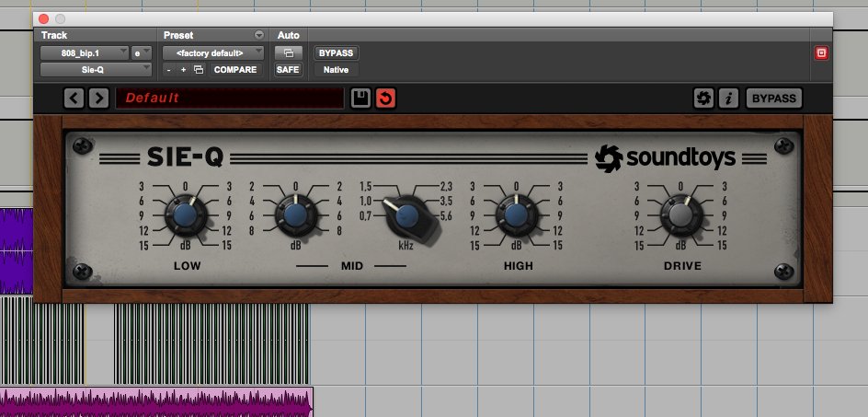868x417 pixels.
Task: Open the automation enable window icon under Auto
Action: (x=289, y=53)
